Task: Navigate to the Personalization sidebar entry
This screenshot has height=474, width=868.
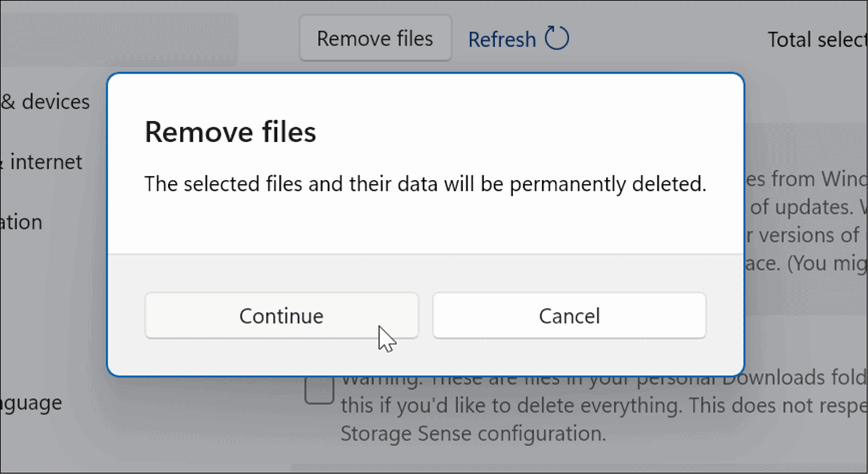Action: pyautogui.click(x=20, y=222)
